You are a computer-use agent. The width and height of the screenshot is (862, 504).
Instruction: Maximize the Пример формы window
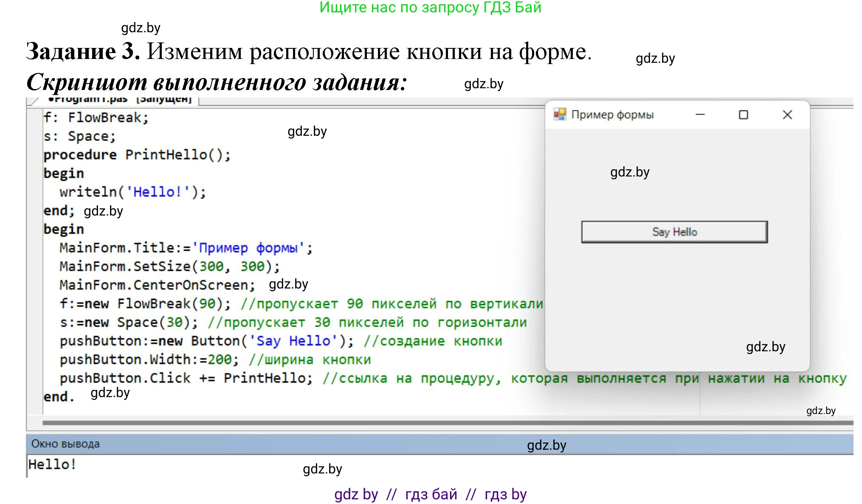(743, 115)
